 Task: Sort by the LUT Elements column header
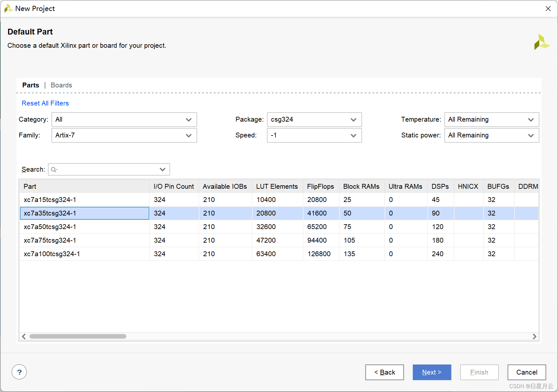[x=277, y=186]
